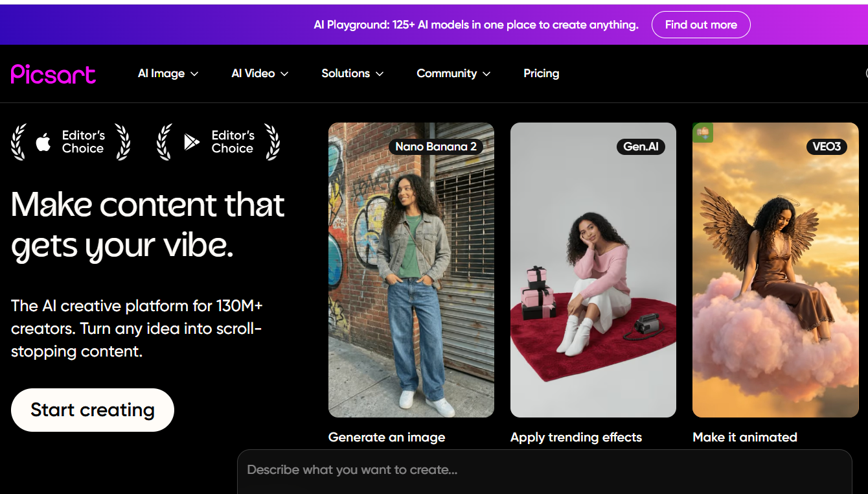
Task: Click the partially visible icon at navbar right edge
Action: point(865,74)
